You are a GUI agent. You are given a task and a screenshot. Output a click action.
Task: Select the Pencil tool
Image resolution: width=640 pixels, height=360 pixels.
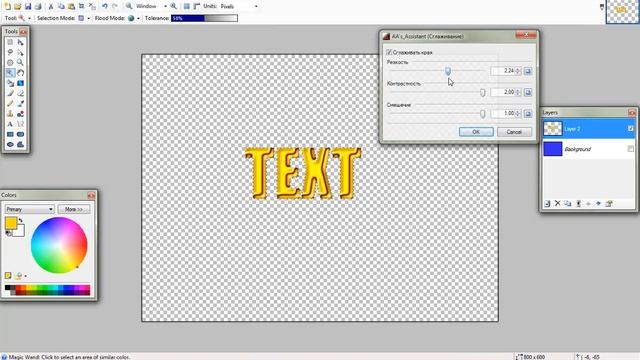pyautogui.click(x=10, y=103)
